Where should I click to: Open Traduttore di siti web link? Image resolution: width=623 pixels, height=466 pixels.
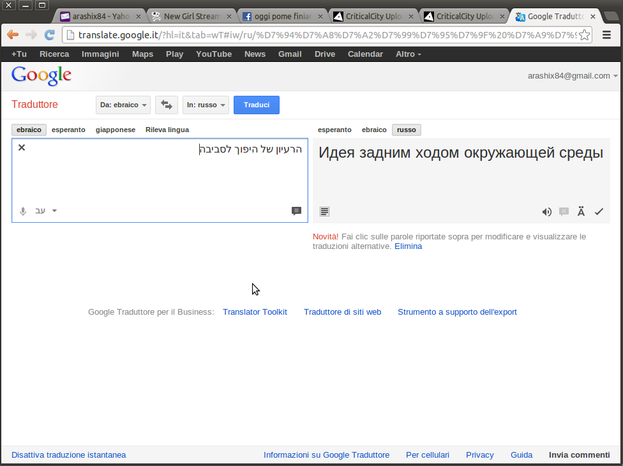(x=342, y=312)
